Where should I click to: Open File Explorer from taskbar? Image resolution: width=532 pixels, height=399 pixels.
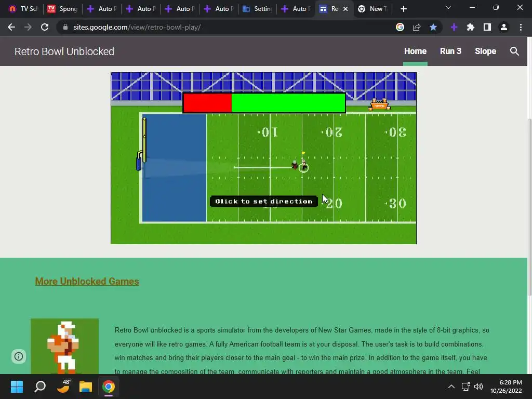point(86,387)
